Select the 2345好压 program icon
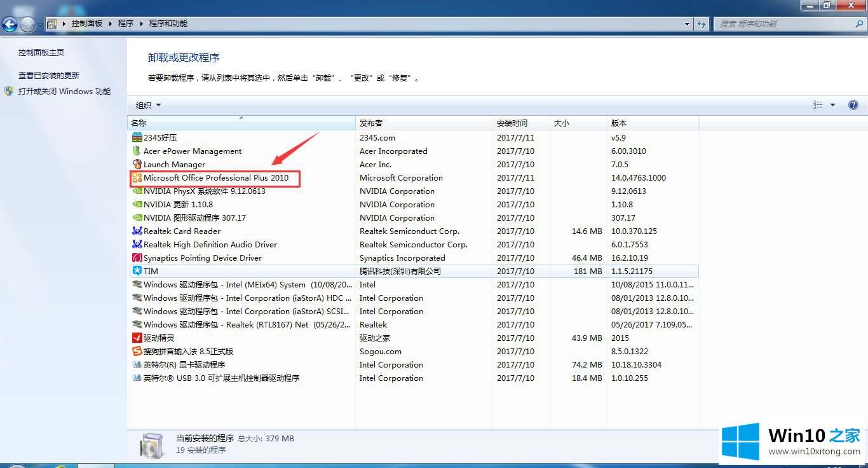The image size is (868, 468). point(137,137)
